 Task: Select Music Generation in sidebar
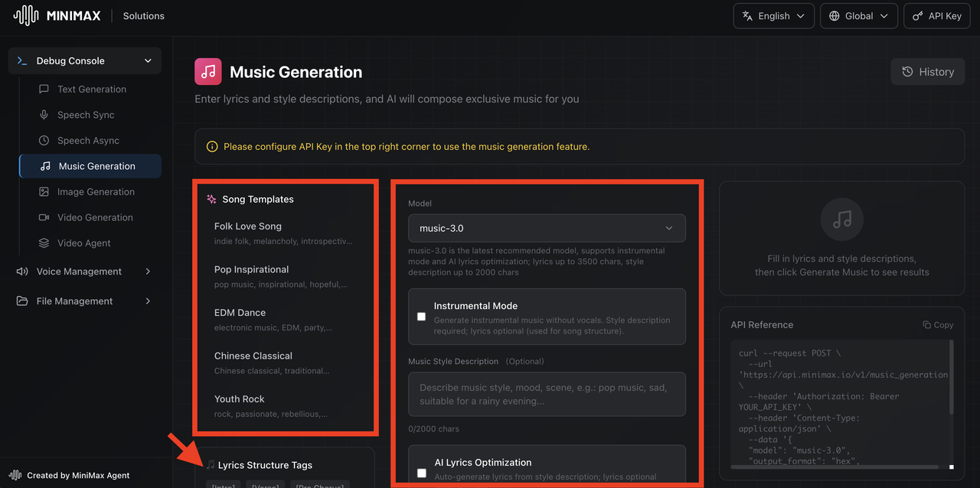pos(90,166)
